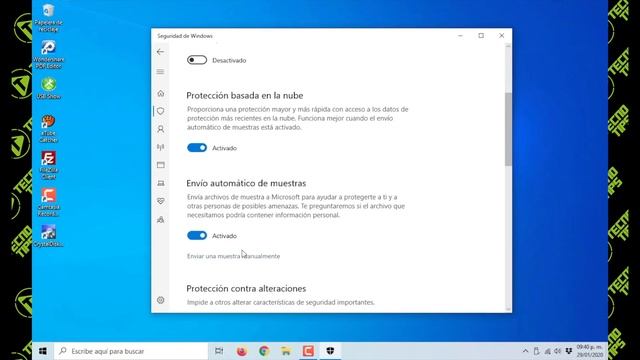The image size is (640, 360).
Task: Click the Windows Security vertical scrollbar thumb
Action: tap(508, 129)
